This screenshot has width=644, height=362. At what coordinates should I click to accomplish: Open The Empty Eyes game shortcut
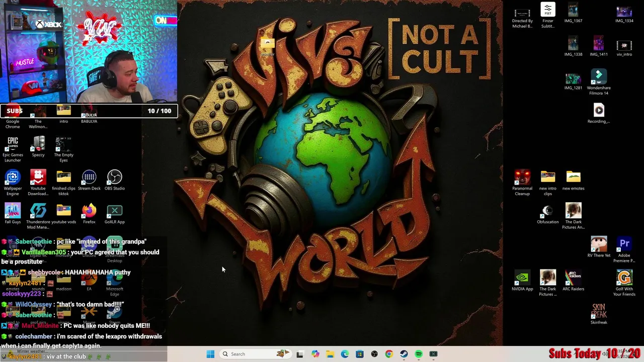click(x=64, y=149)
